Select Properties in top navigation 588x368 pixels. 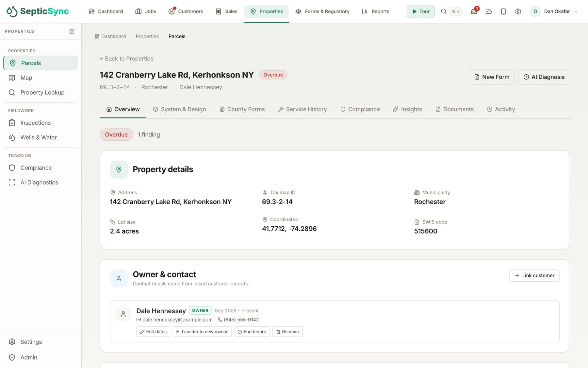pos(267,11)
